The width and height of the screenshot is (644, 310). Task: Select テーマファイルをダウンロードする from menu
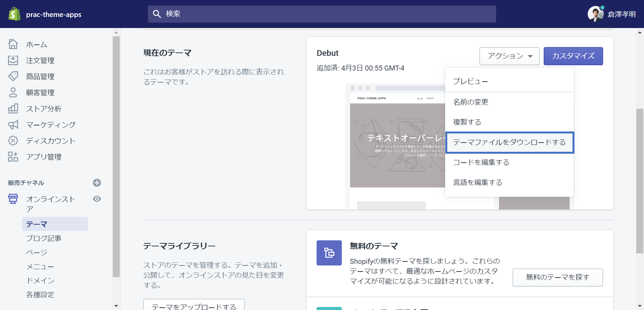point(509,142)
